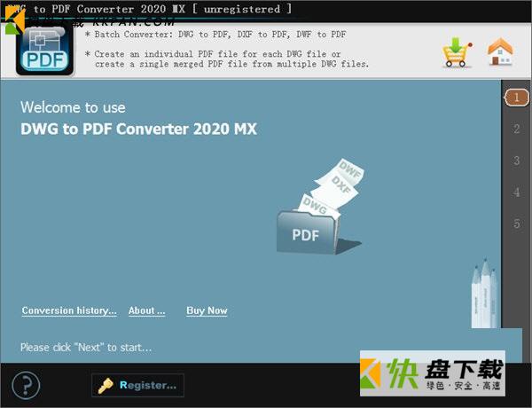
Task: Go to step 5 in the sidebar
Action: click(x=516, y=224)
